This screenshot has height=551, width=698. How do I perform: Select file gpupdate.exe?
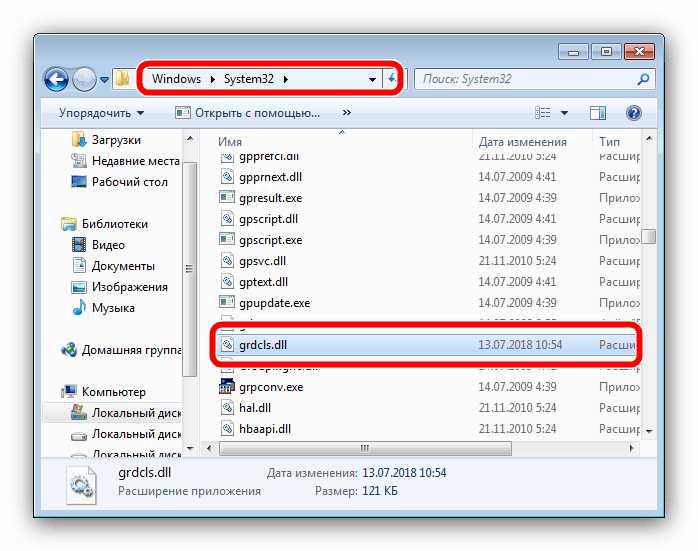(427, 303)
